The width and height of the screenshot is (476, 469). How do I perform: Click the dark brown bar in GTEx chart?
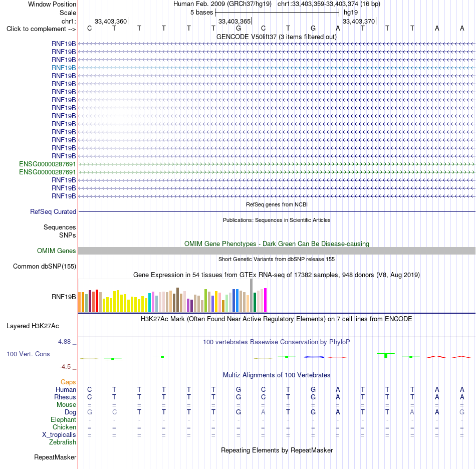[x=177, y=300]
